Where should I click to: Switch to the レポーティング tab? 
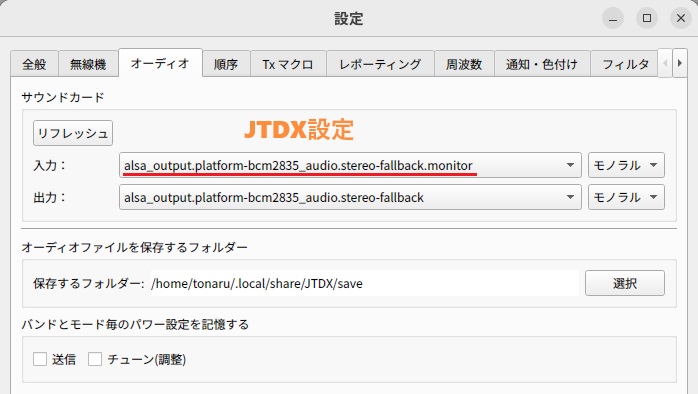click(x=380, y=64)
